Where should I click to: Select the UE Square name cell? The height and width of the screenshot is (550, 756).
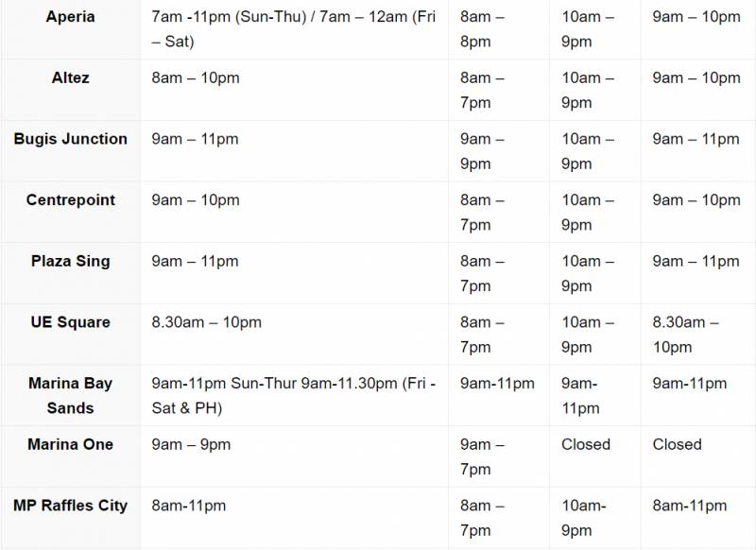(70, 322)
